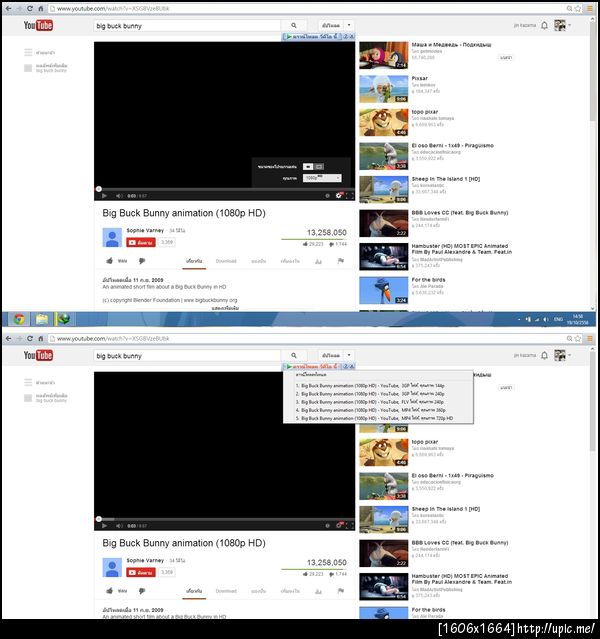Screen dimensions: 600x639
Task: Open File Explorer from the taskbar
Action: (41, 319)
